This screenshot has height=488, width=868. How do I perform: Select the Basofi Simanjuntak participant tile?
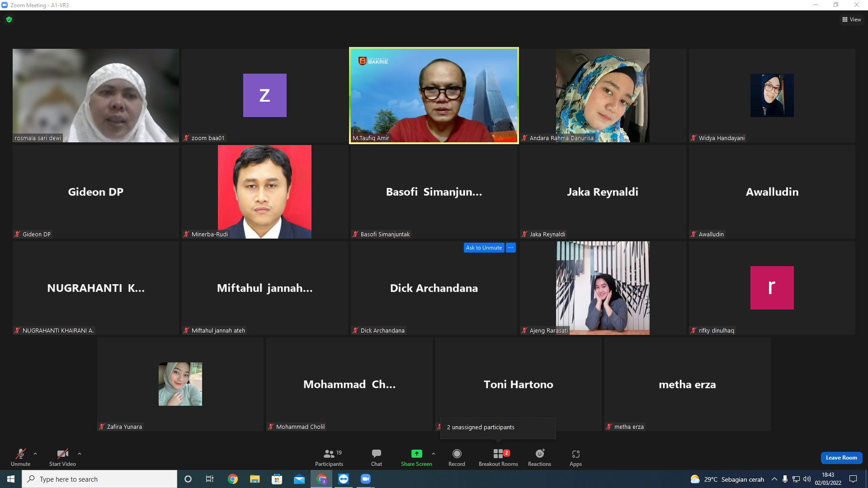pyautogui.click(x=434, y=192)
